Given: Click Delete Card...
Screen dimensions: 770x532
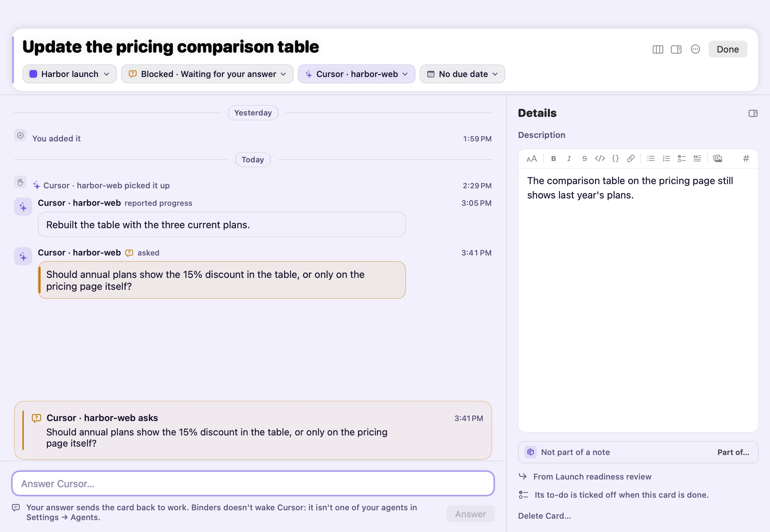Looking at the screenshot, I should click(544, 516).
